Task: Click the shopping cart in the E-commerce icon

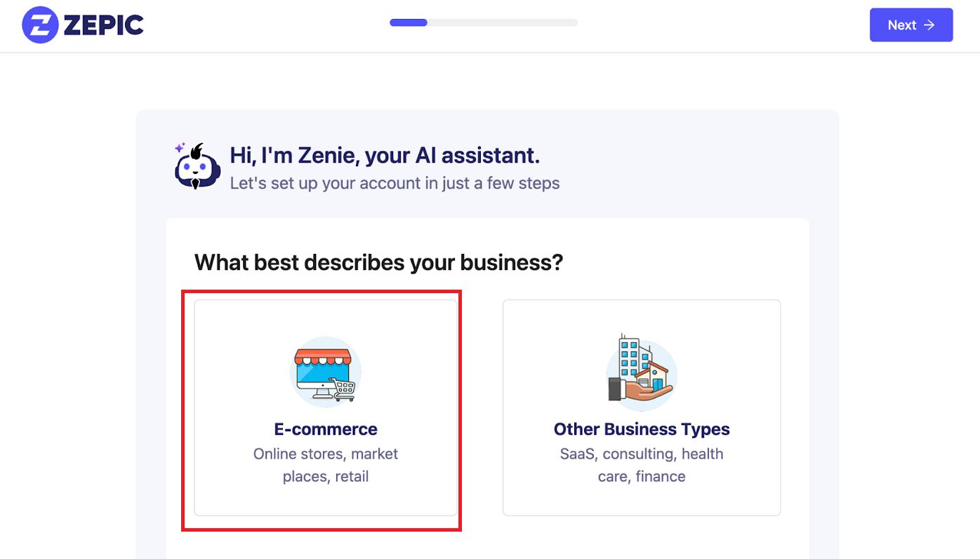Action: [343, 388]
